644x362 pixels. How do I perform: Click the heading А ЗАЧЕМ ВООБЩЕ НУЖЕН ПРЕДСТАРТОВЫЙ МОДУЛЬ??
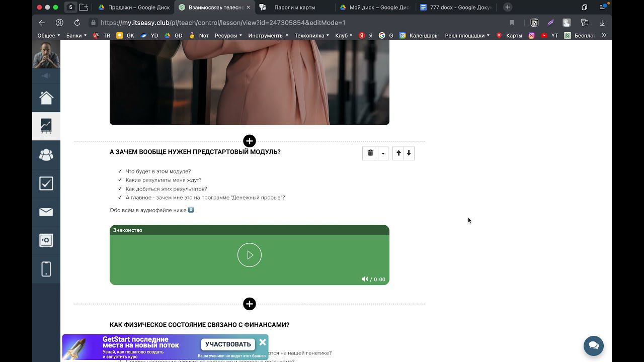click(195, 152)
